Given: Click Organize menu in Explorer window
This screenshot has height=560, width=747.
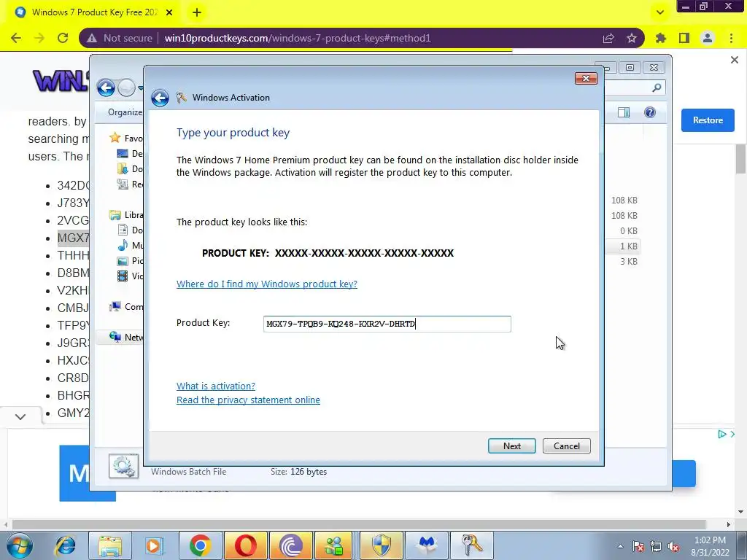Looking at the screenshot, I should point(124,112).
